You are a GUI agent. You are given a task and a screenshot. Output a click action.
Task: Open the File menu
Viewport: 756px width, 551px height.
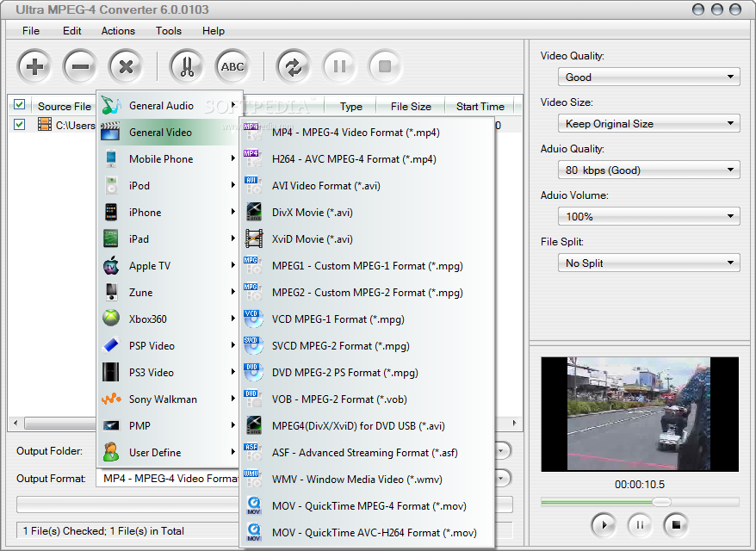(x=31, y=31)
